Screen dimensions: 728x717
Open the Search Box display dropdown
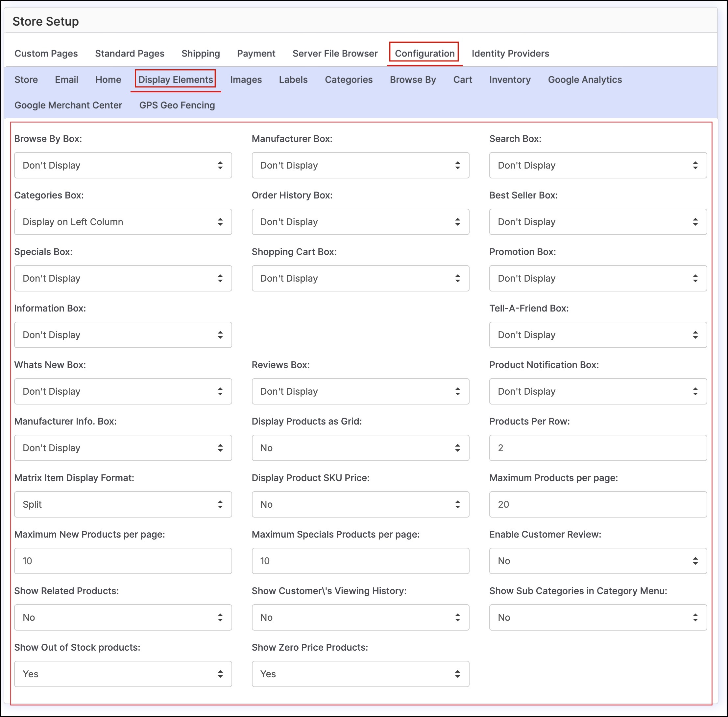click(x=597, y=165)
